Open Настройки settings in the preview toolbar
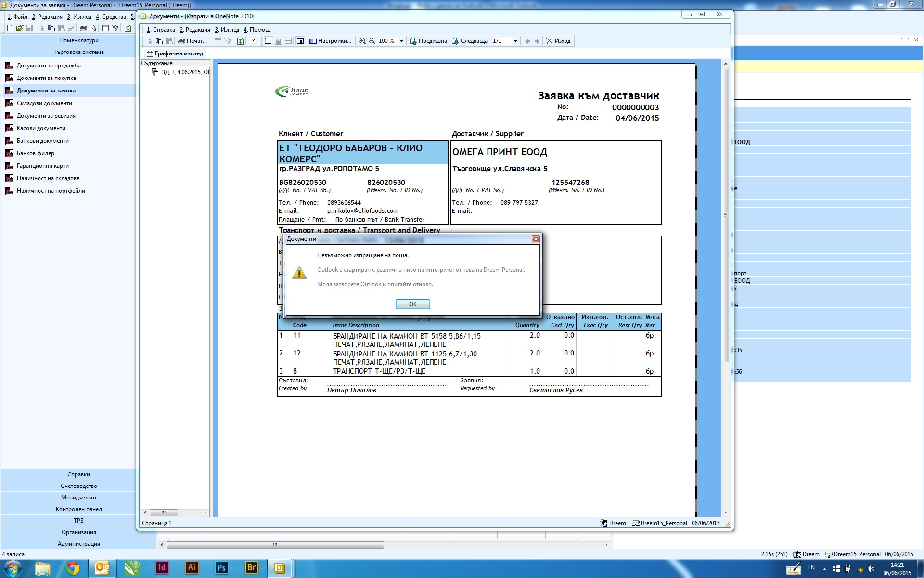This screenshot has width=924, height=578. coord(330,41)
